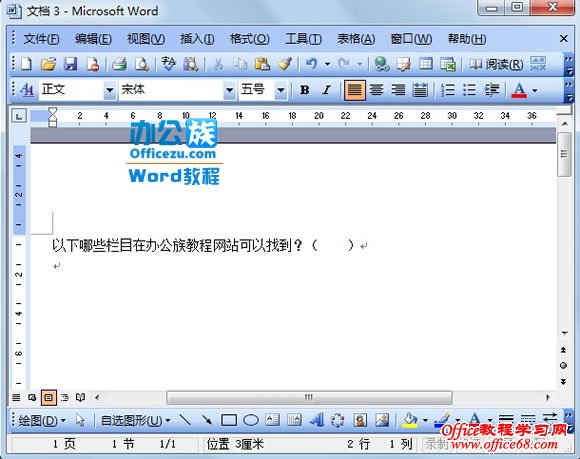Select the Line drawing tool
580x459 pixels.
[185, 420]
